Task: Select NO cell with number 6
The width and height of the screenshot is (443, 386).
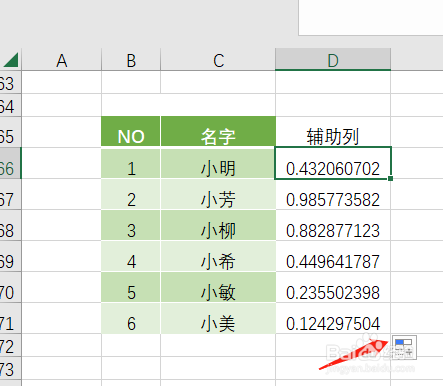Action: pos(131,318)
